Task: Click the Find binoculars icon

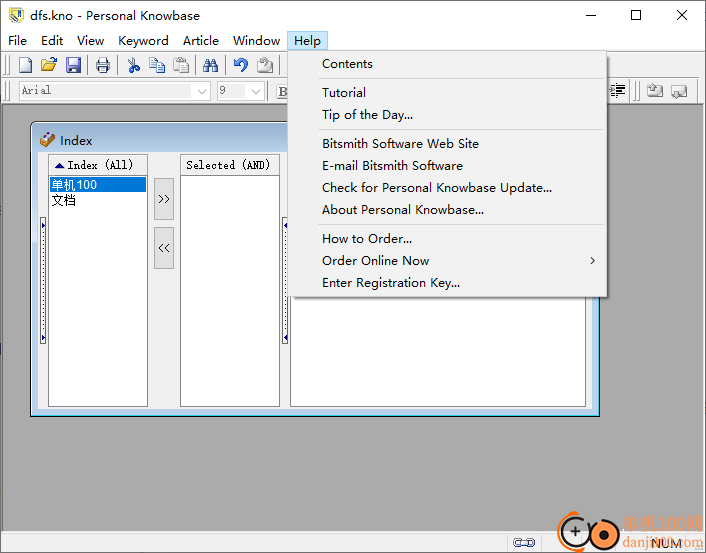Action: point(210,65)
